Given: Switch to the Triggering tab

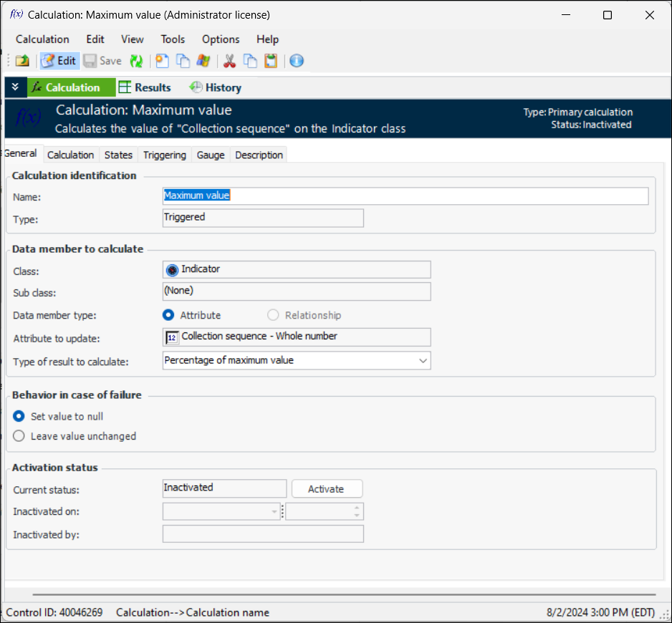Looking at the screenshot, I should click(x=164, y=155).
